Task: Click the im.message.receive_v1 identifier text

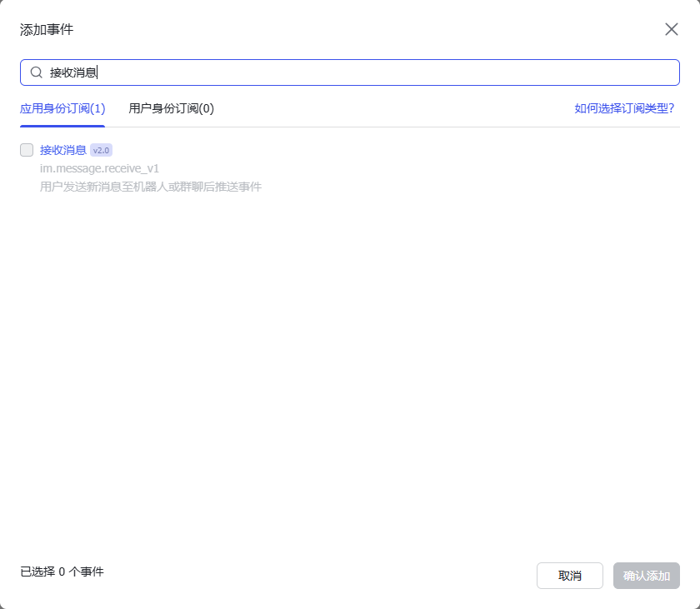Action: tap(102, 168)
